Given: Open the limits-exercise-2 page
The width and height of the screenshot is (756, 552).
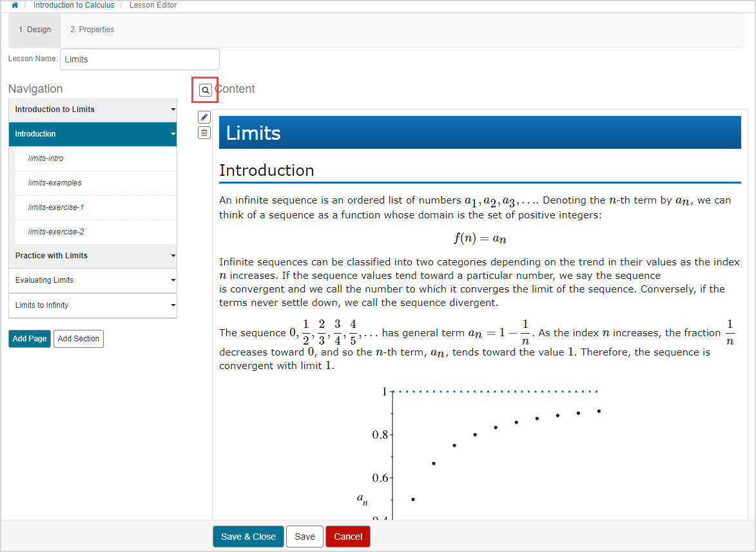Looking at the screenshot, I should (56, 232).
